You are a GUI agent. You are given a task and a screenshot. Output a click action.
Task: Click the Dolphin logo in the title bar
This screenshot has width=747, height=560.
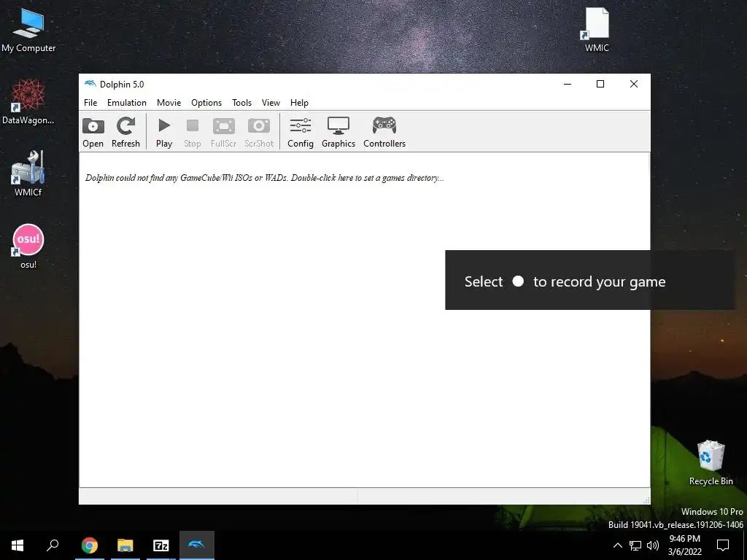pyautogui.click(x=90, y=84)
